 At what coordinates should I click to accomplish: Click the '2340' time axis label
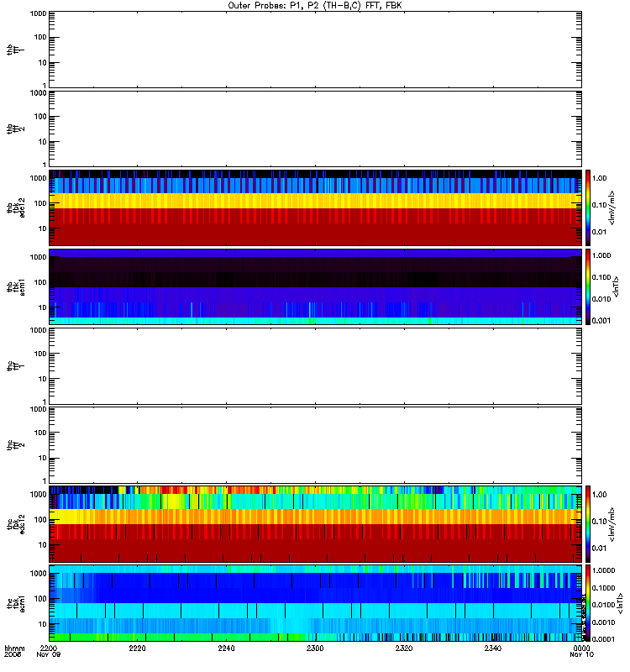coord(493,648)
